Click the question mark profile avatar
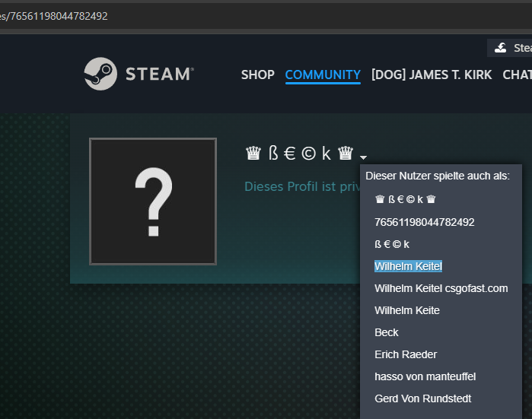 point(153,202)
